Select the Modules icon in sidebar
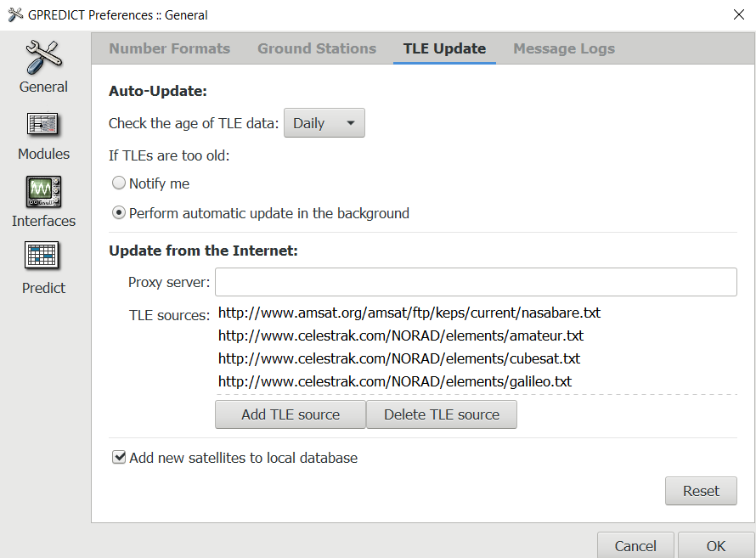756x558 pixels. pyautogui.click(x=42, y=132)
